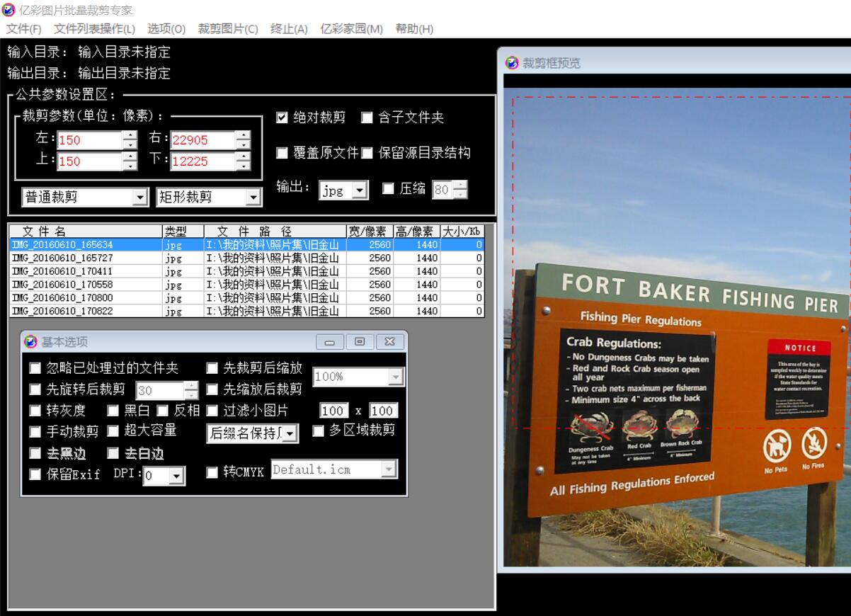Click the 下 value spinner arrows
Image resolution: width=851 pixels, height=616 pixels.
(x=243, y=161)
